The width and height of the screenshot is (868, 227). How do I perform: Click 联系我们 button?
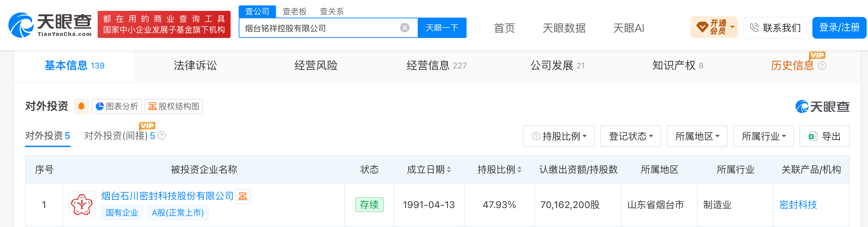point(775,27)
